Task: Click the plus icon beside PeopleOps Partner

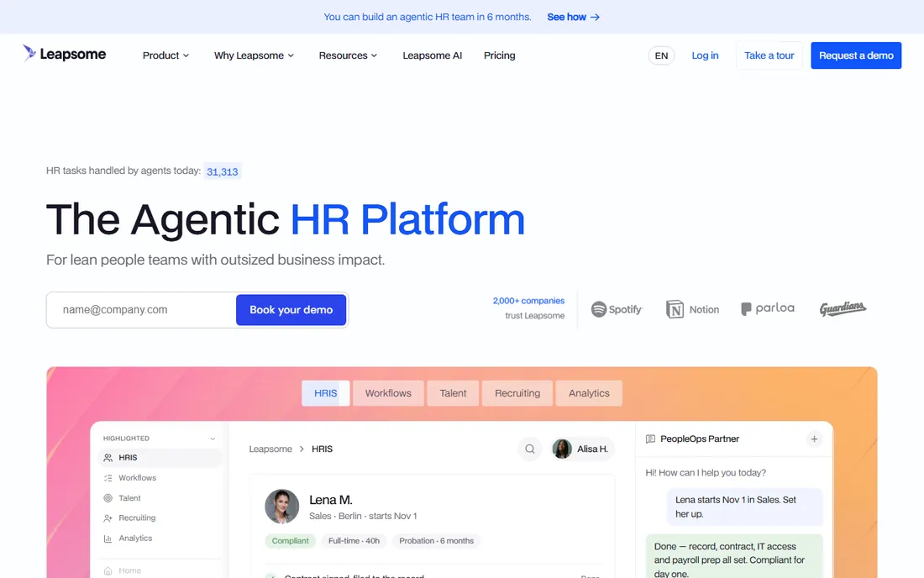Action: click(x=814, y=439)
